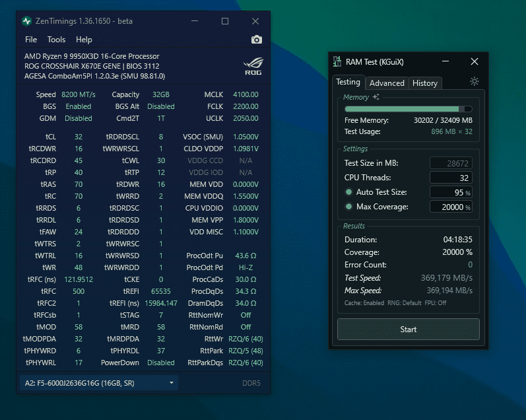Select the Max Coverage radio option
This screenshot has width=526, height=420.
pyautogui.click(x=349, y=207)
